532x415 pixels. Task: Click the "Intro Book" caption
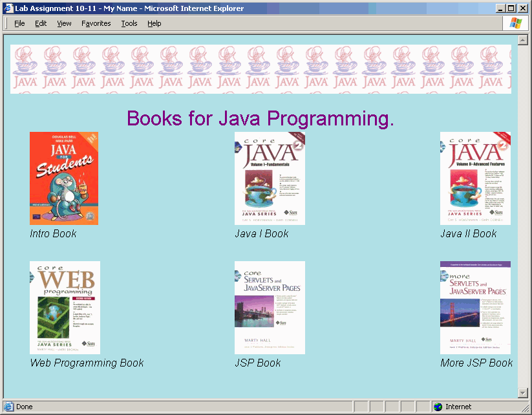pos(53,234)
